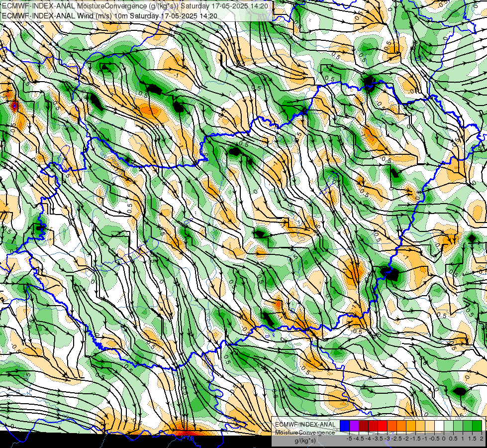Click the legend tick value 1.5
The width and height of the screenshot is (487, 448).
[473, 439]
